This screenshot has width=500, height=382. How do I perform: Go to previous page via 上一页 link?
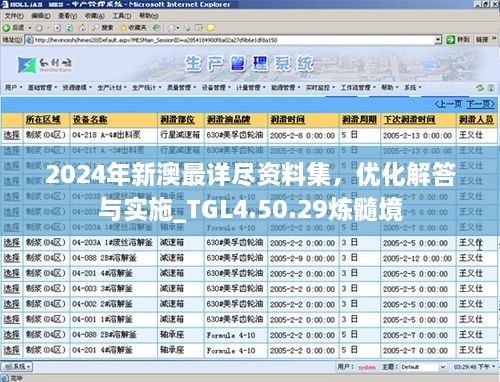click(x=448, y=104)
